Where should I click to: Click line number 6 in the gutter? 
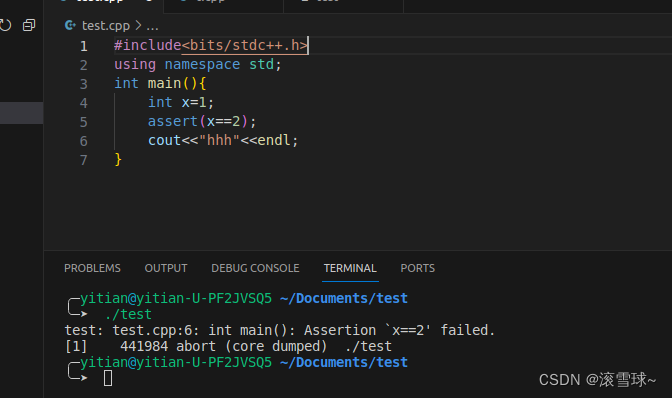(x=84, y=141)
